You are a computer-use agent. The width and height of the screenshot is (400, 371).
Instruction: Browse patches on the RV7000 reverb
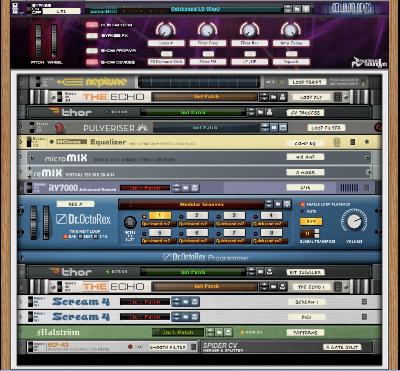pyautogui.click(x=186, y=188)
